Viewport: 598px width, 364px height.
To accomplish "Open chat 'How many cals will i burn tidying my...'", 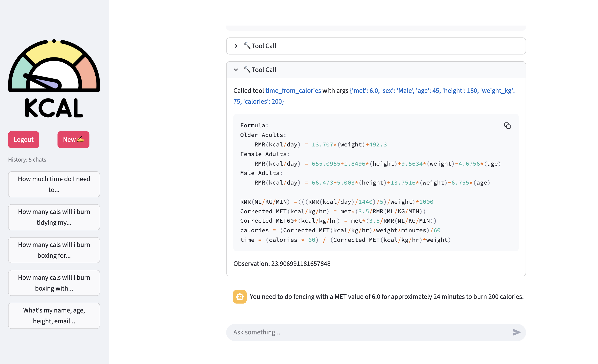I will coord(54,217).
